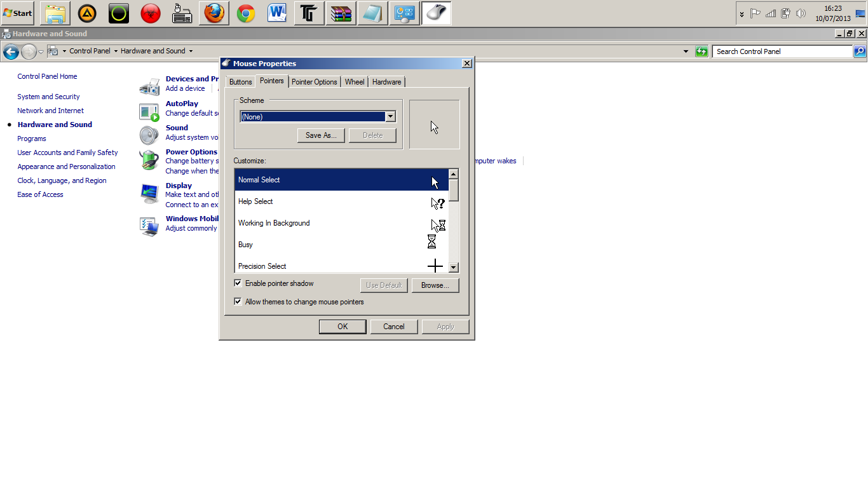
Task: Refresh the Control Panel address bar
Action: 702,51
